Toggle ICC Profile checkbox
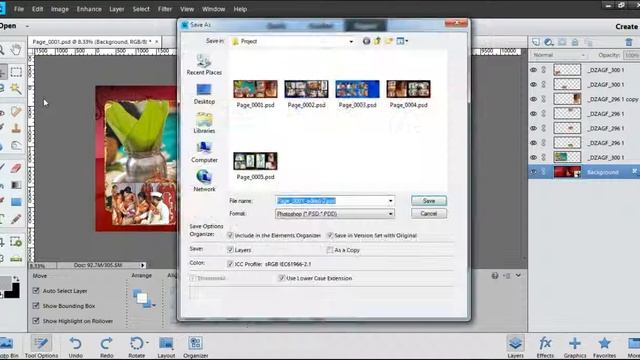Viewport: 640px width, 360px height. pos(230,264)
